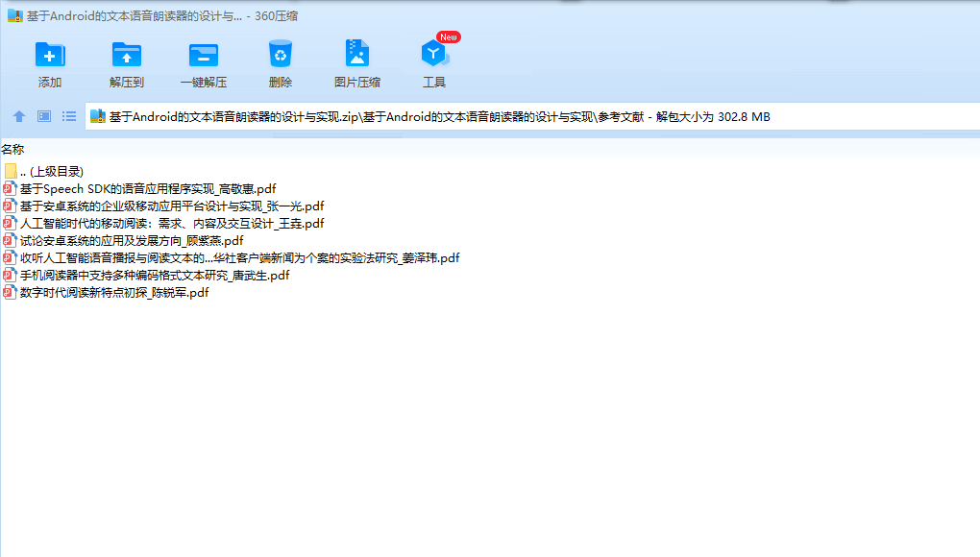
Task: Click PDF icon of 王垚.pdf file
Action: click(10, 224)
